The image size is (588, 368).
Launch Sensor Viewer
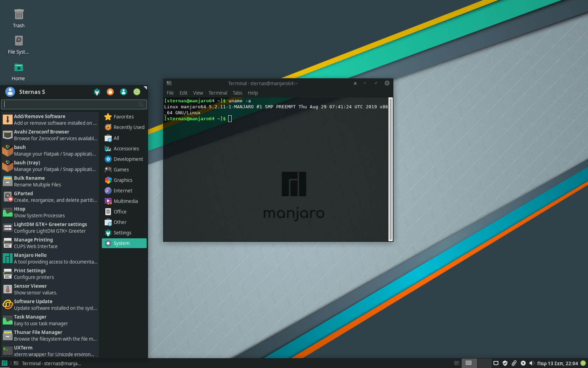(50, 289)
